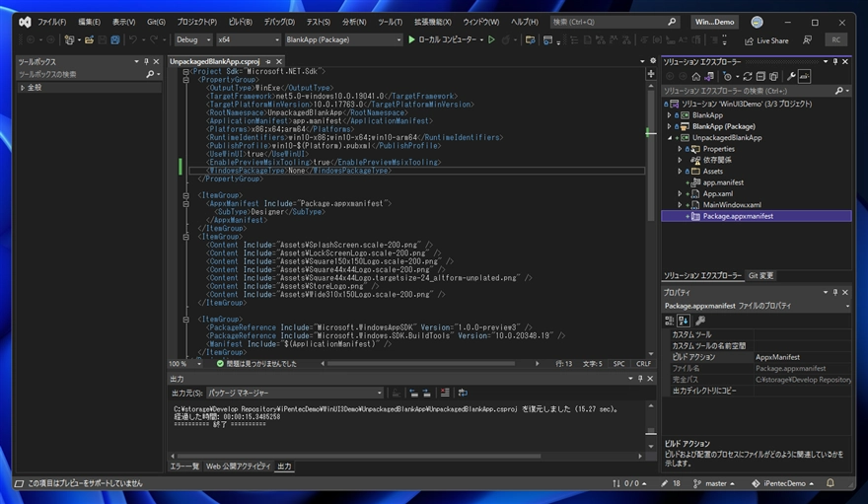
Task: Click iPentecDemo repository in status bar
Action: (783, 483)
